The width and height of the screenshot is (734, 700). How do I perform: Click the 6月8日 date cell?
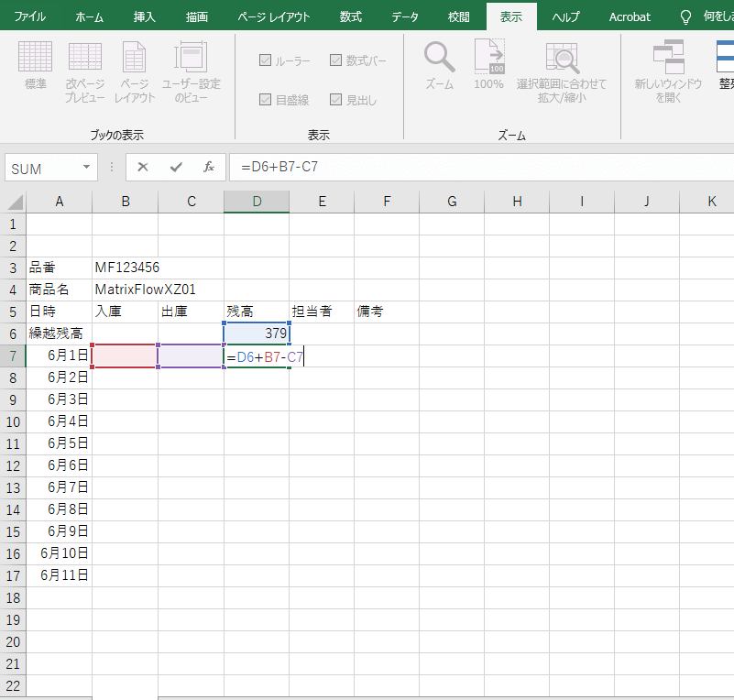pos(59,509)
